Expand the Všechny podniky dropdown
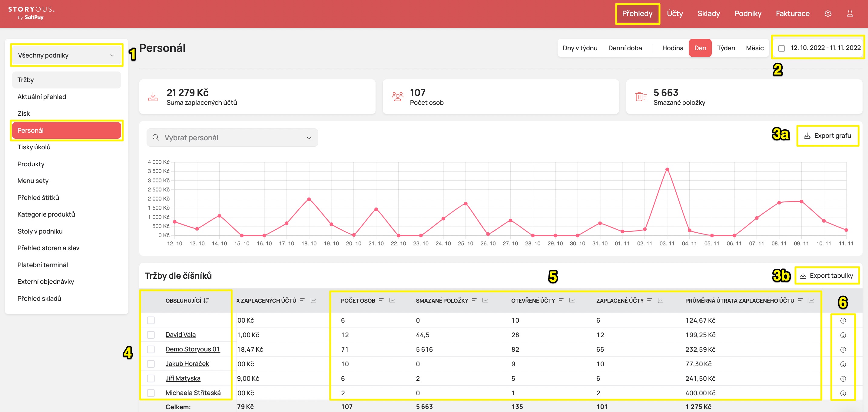 (x=66, y=55)
